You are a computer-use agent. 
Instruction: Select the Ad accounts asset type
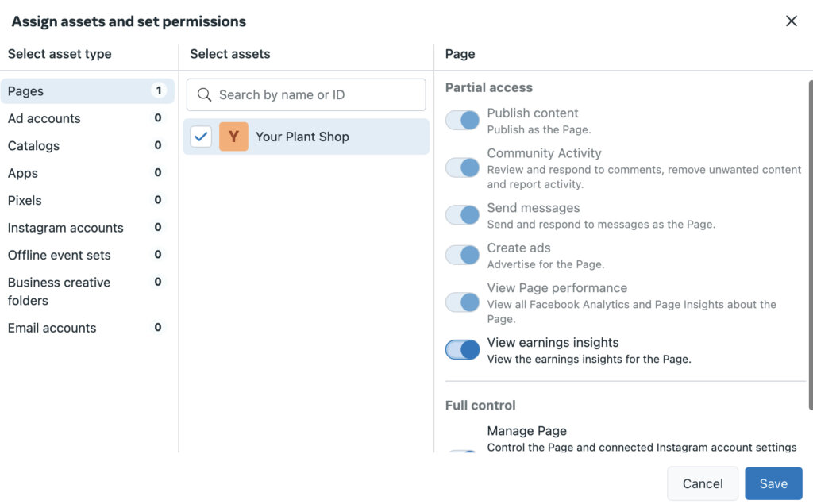pyautogui.click(x=44, y=118)
